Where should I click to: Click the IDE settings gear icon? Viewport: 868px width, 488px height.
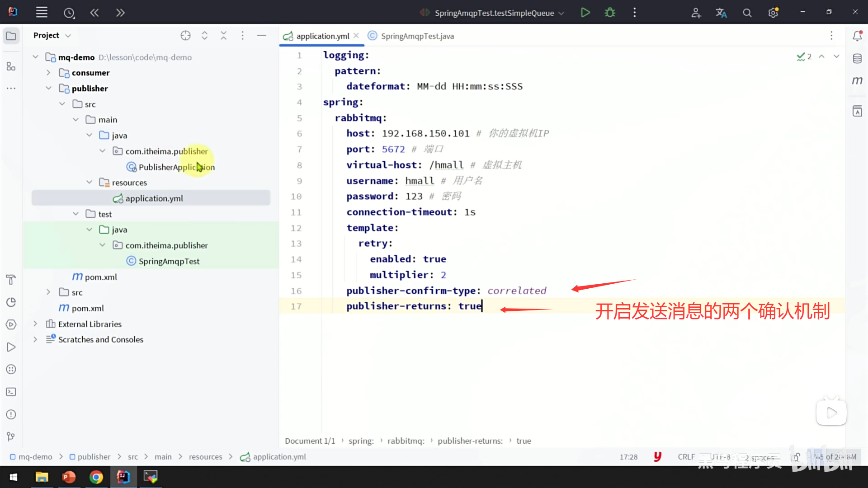[x=773, y=13]
